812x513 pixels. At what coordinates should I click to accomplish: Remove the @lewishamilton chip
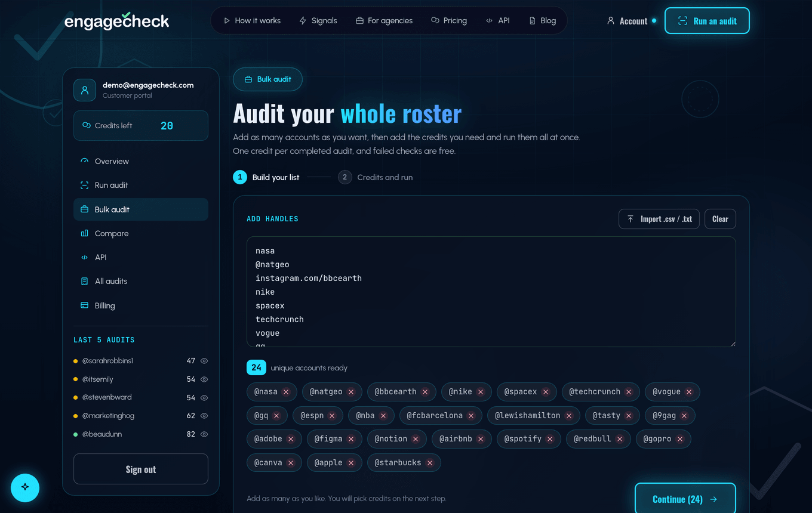tap(569, 416)
